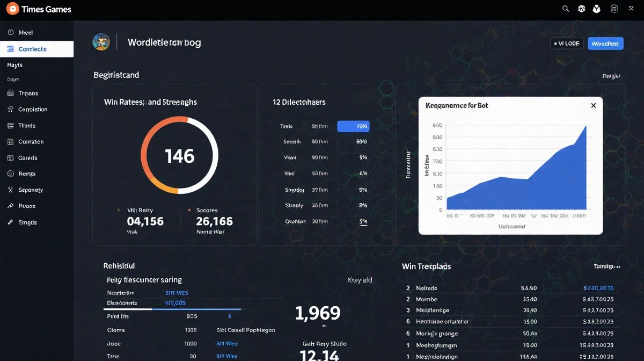Image resolution: width=644 pixels, height=361 pixels.
Task: Click the shuffle icon at the top right
Action: click(631, 9)
